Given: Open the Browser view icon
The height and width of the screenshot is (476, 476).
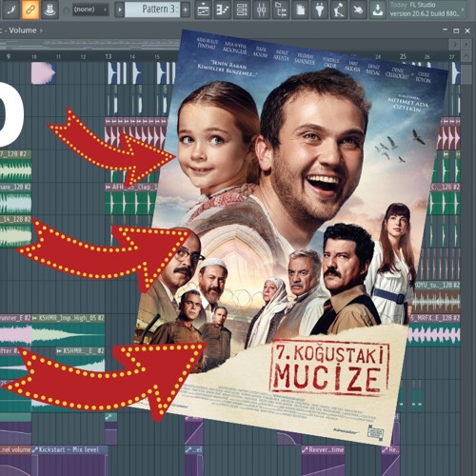Looking at the screenshot, I should 281,10.
